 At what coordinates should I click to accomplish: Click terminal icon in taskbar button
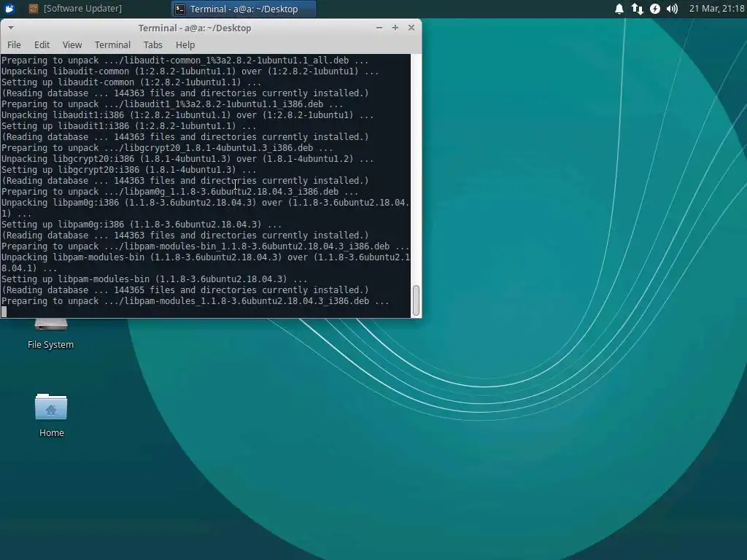[x=180, y=9]
